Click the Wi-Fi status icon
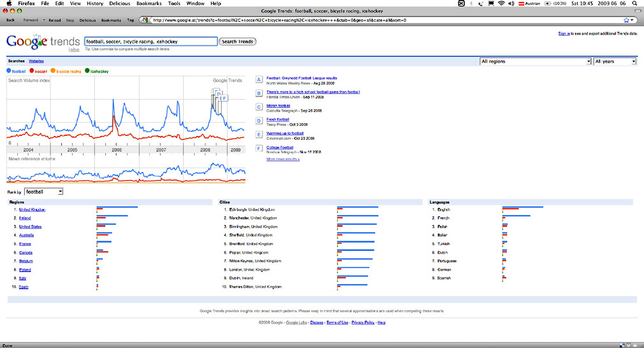 click(x=501, y=4)
